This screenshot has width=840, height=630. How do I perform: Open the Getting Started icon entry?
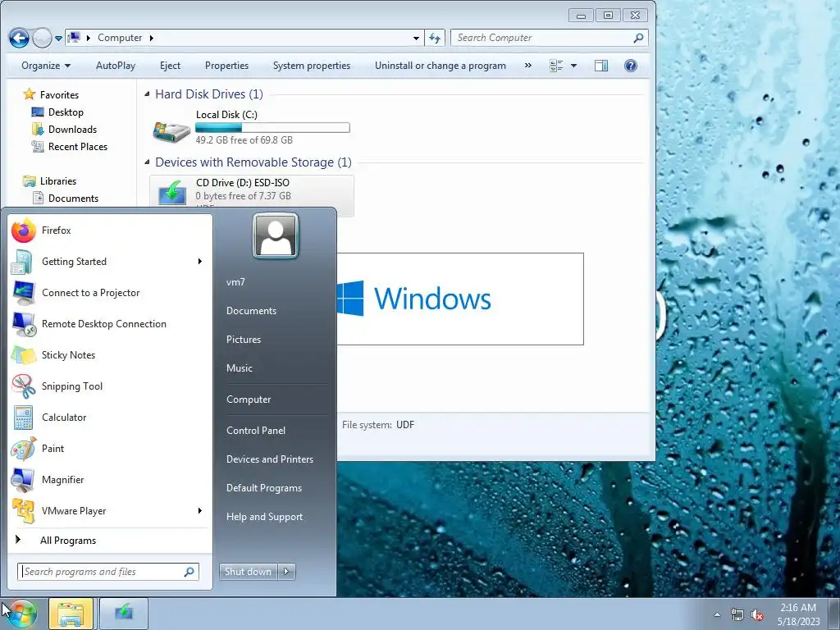22,262
